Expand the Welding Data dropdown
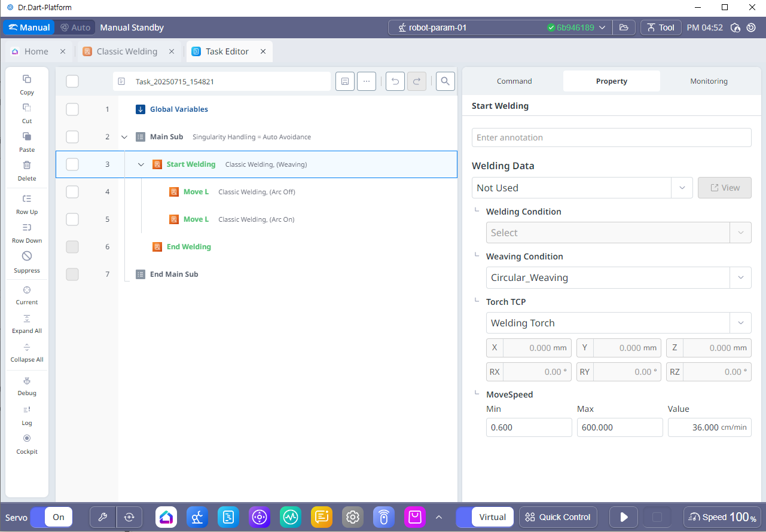766x532 pixels. [x=582, y=188]
